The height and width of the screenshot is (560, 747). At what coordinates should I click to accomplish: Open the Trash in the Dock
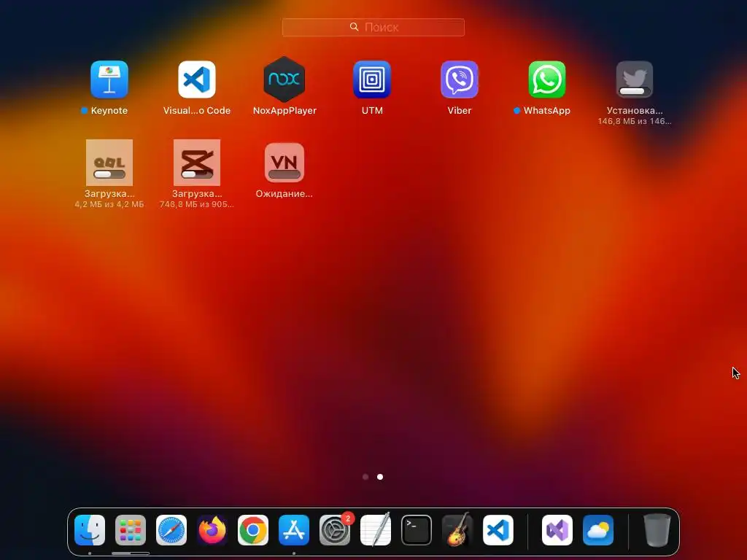(657, 530)
